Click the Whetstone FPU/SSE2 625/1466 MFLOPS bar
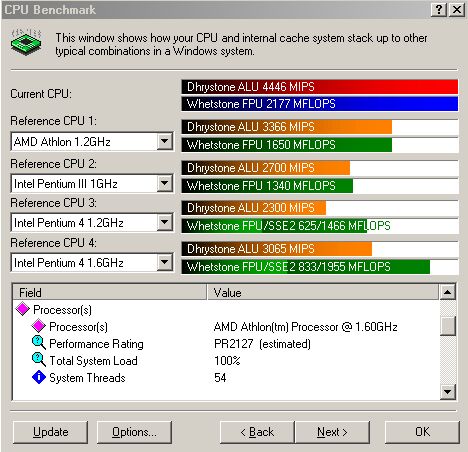Image resolution: width=468 pixels, height=452 pixels. [x=274, y=226]
